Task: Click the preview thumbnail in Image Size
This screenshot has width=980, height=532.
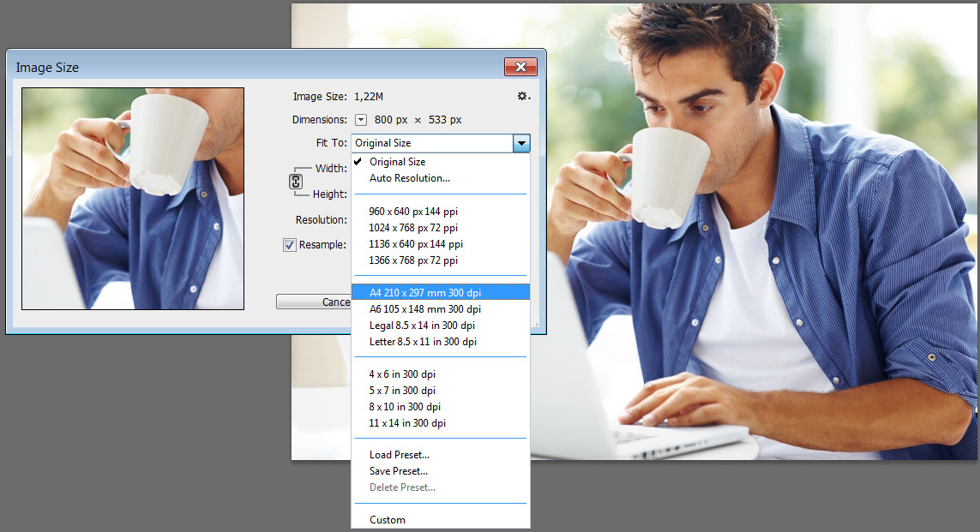Action: point(133,199)
